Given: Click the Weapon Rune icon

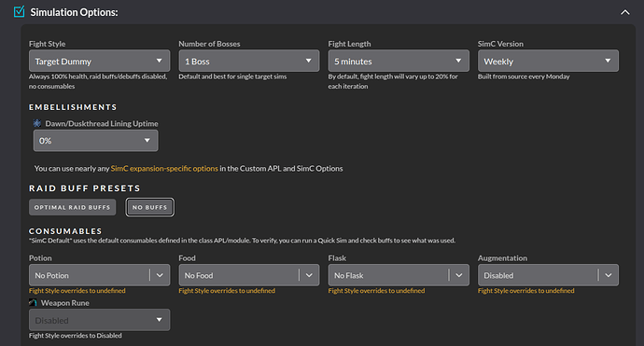Looking at the screenshot, I should pyautogui.click(x=33, y=303).
